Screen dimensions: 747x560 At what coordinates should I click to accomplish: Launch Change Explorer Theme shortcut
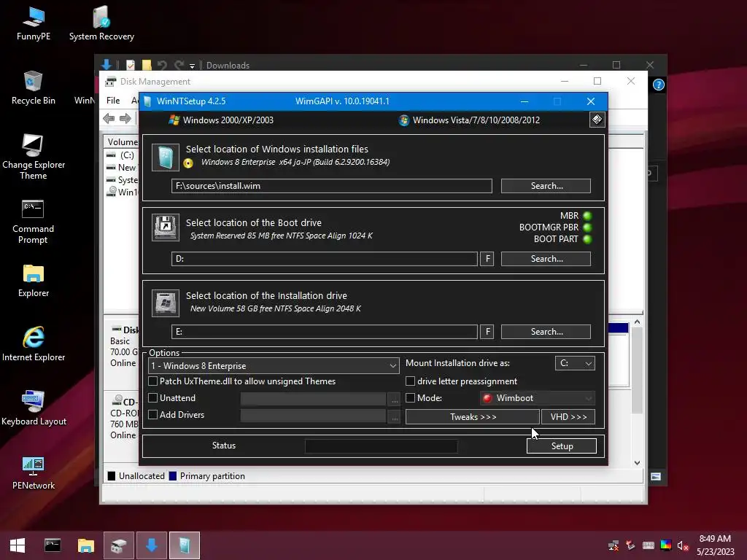click(34, 157)
